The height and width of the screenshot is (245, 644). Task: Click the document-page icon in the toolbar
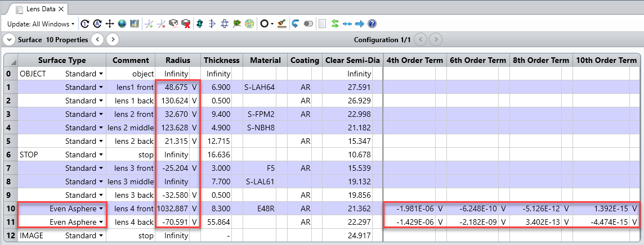323,24
